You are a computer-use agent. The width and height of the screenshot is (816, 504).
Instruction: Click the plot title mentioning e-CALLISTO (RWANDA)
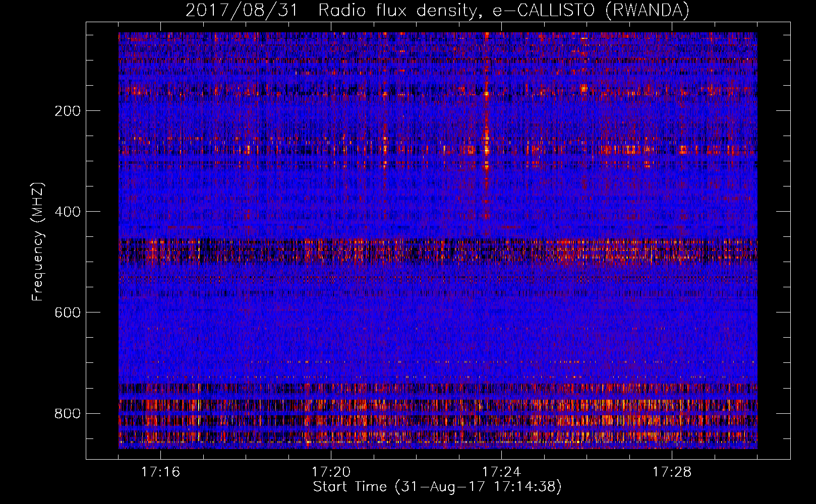[437, 11]
